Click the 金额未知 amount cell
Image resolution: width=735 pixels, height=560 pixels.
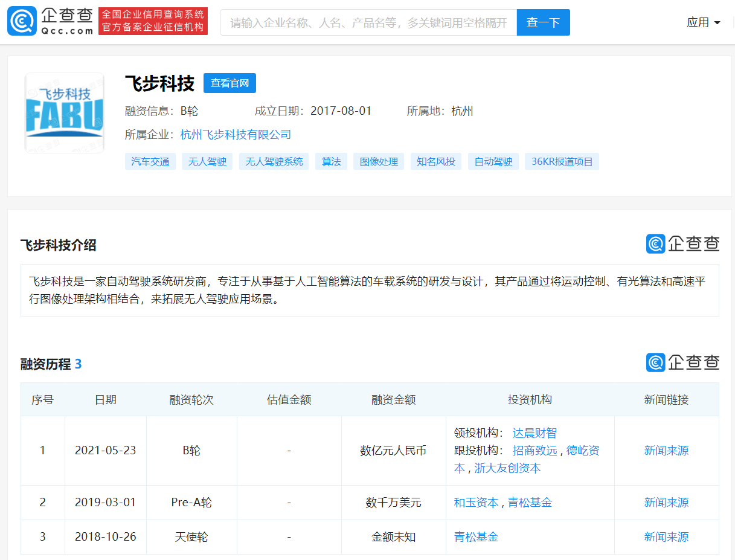click(x=394, y=537)
